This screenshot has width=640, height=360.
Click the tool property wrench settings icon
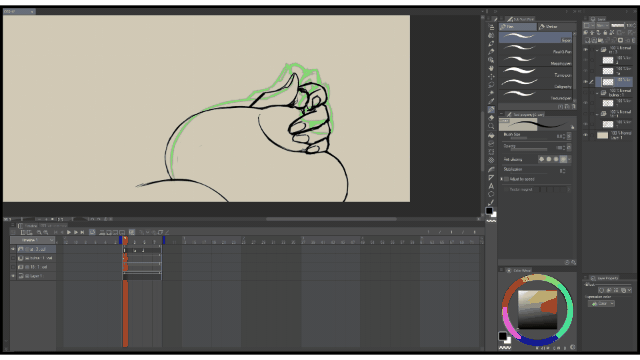click(x=573, y=262)
